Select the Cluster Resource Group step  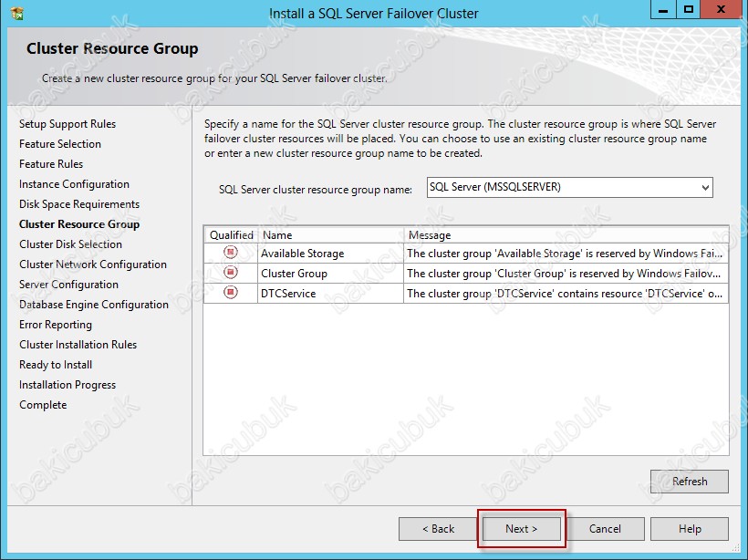pyautogui.click(x=79, y=224)
